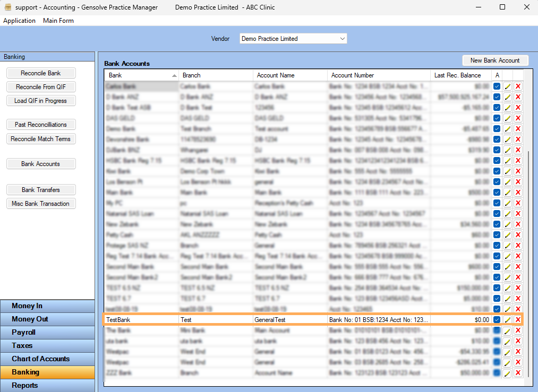Toggle the active checkbox for TestBank

tap(497, 320)
